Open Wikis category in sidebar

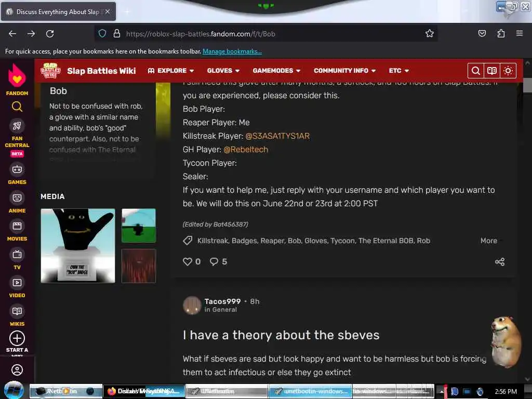(17, 316)
